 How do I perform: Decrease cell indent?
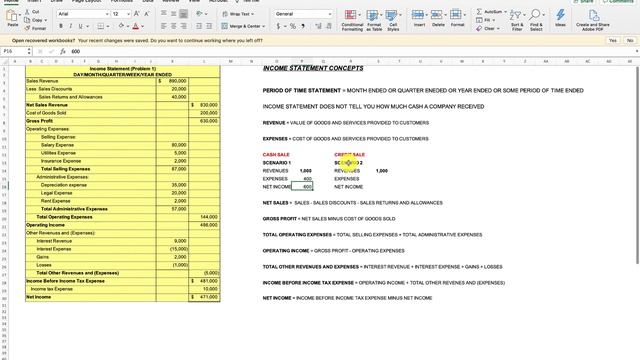tap(199, 26)
